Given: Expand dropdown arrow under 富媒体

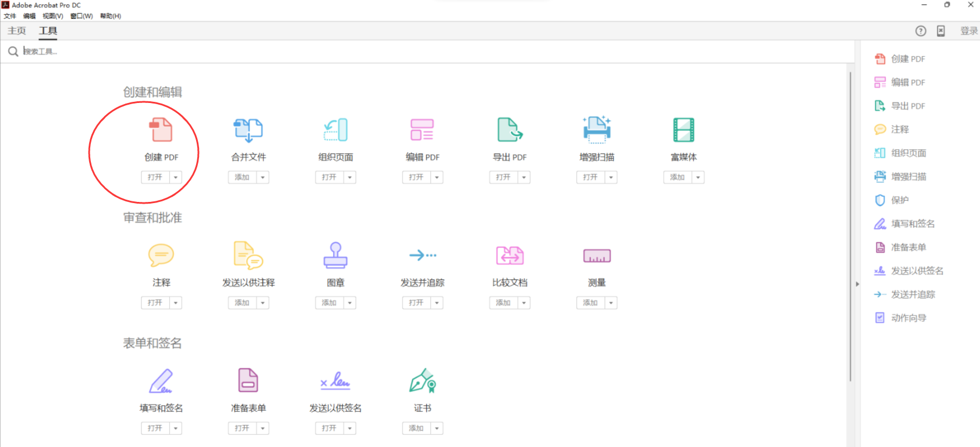Looking at the screenshot, I should coord(698,177).
